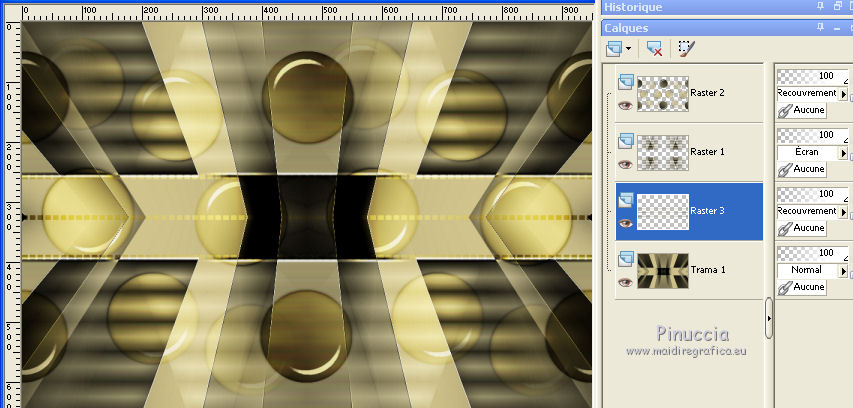Click Trama 1 link toggle Aucune

coord(801,287)
